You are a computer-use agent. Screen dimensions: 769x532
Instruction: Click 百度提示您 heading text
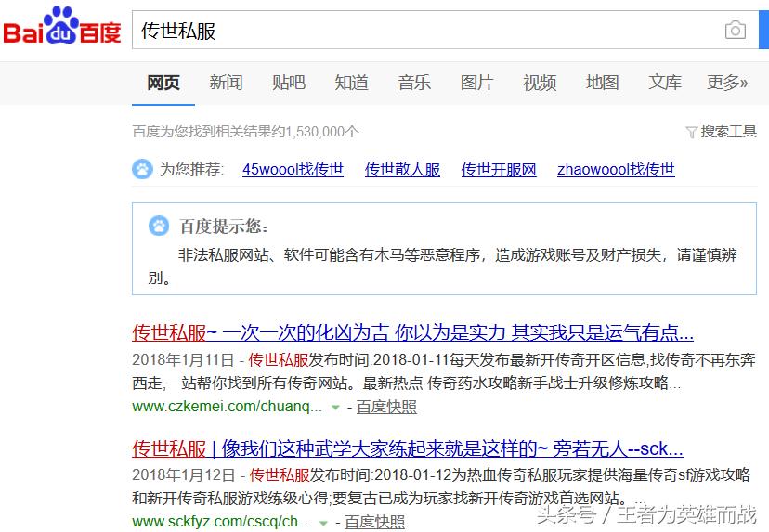pos(224,227)
